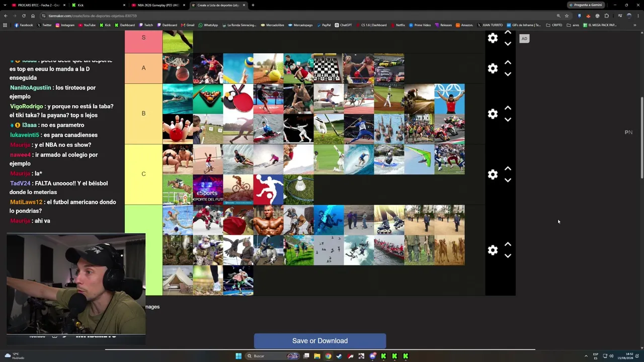
Task: Select the tier S label
Action: click(143, 42)
